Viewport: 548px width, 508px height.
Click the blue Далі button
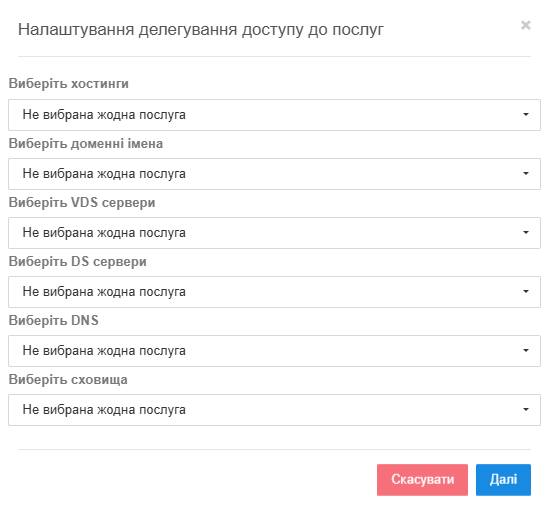coord(503,480)
